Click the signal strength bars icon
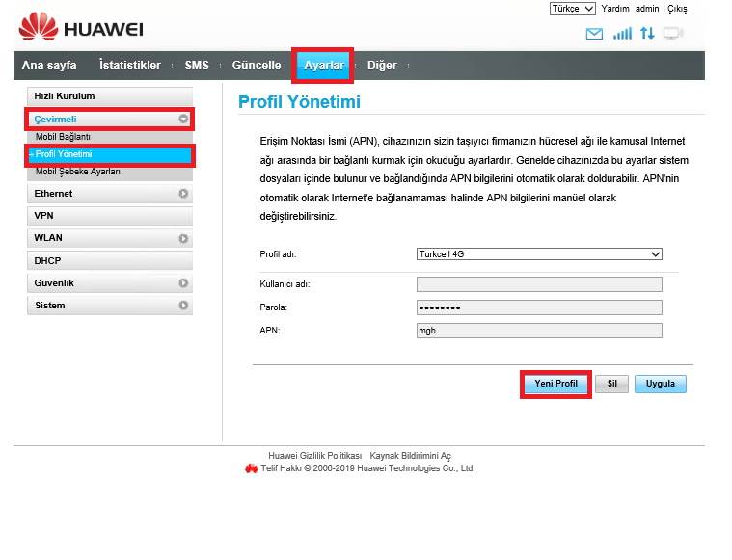Viewport: 732px width, 560px height. (x=622, y=34)
